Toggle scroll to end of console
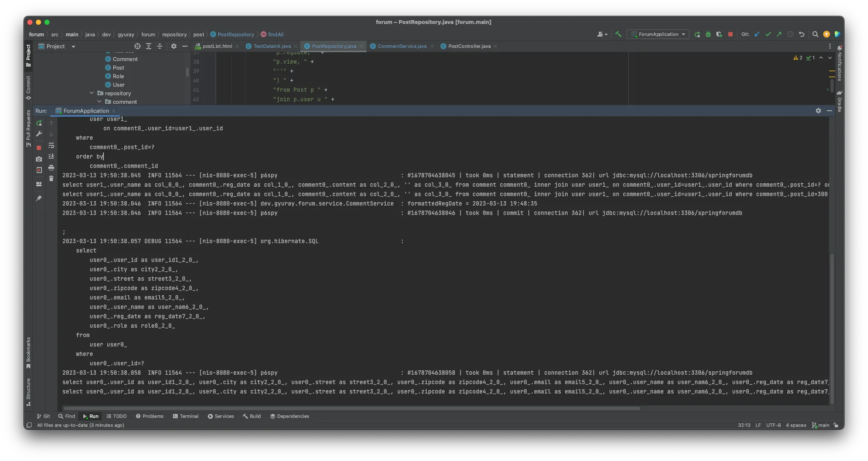 [51, 156]
